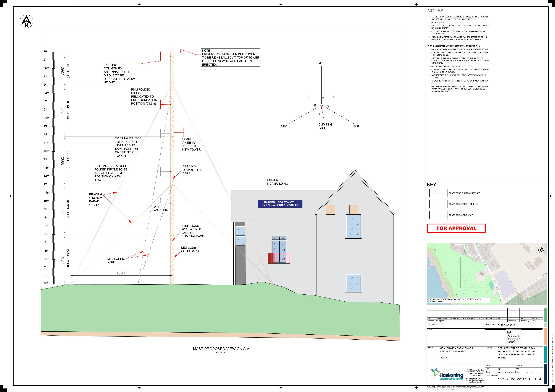The image size is (555, 392).
Task: Click the anemometer NOTE callout box
Action: click(x=231, y=58)
